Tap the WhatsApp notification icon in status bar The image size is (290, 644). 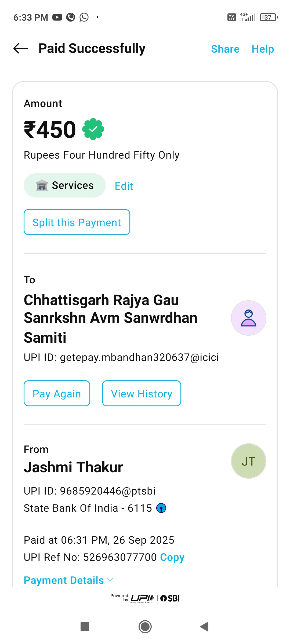coord(84,17)
